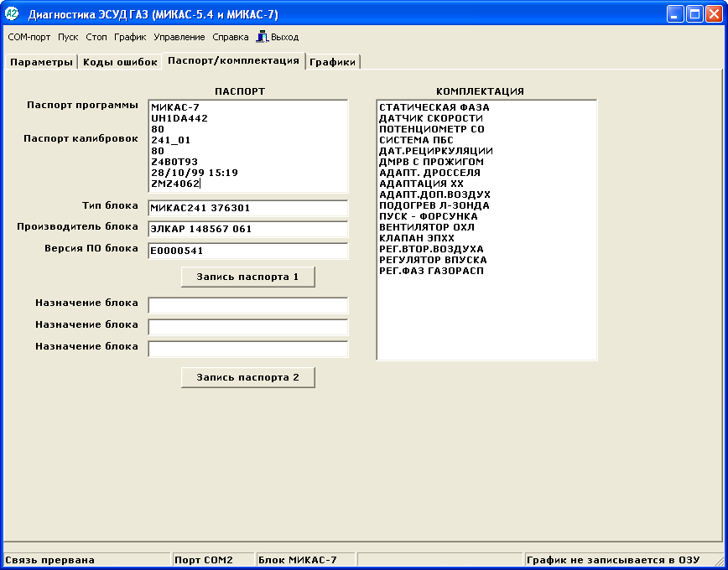Switch to the Графики tab
Screen dimensions: 728x570
tap(333, 62)
